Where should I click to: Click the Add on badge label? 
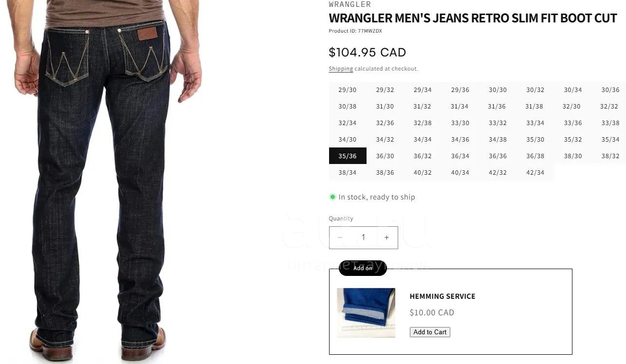363,268
